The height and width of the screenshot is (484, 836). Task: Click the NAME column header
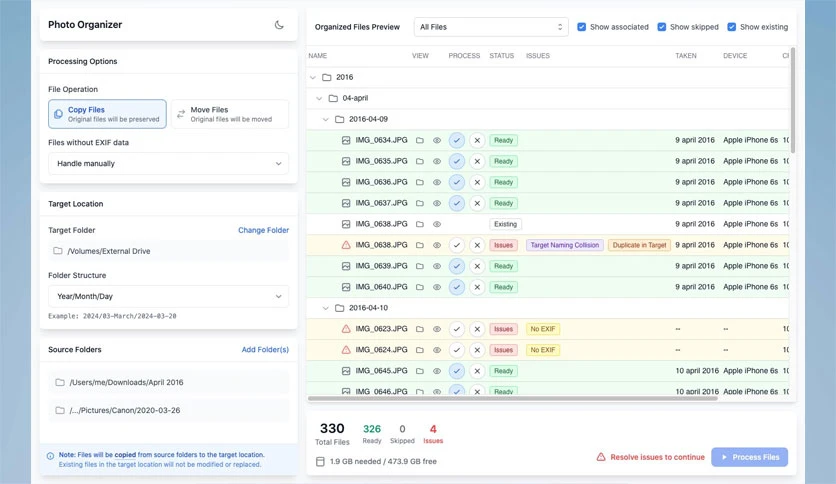317,55
